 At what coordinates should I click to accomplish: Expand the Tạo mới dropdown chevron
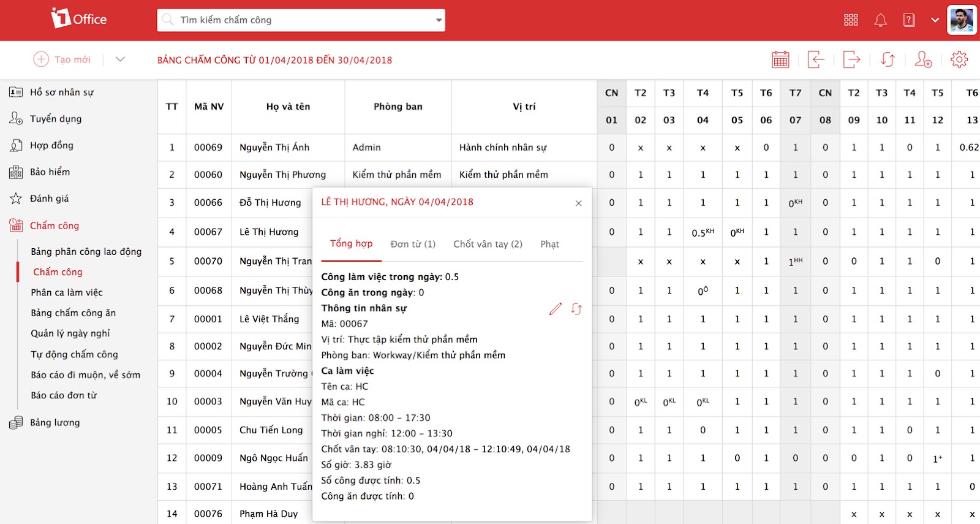(x=120, y=59)
